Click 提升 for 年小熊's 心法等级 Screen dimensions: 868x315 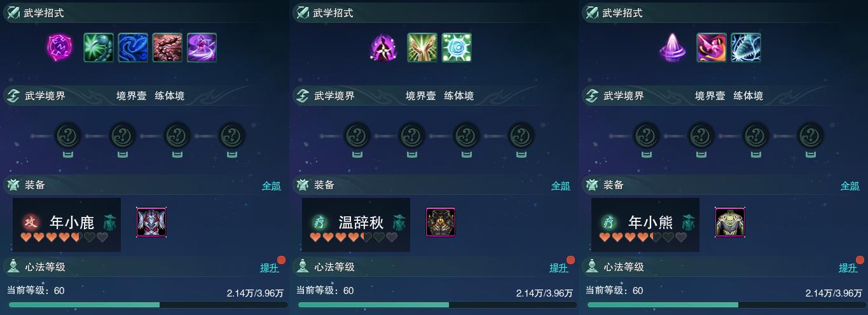[848, 268]
